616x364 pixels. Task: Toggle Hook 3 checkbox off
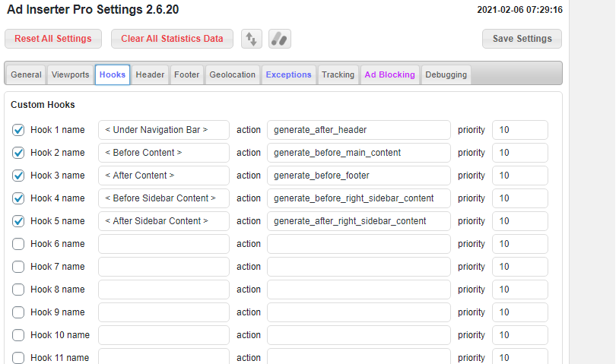pos(18,176)
